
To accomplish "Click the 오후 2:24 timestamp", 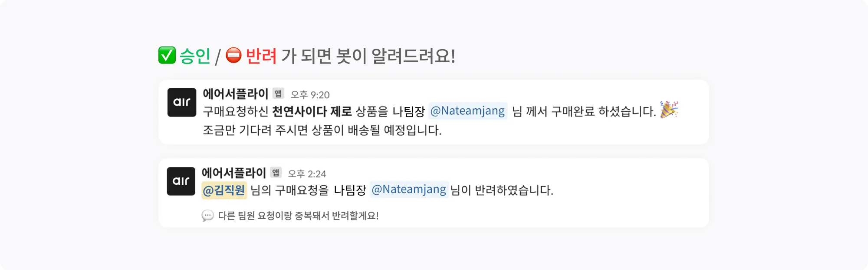I will pyautogui.click(x=307, y=174).
